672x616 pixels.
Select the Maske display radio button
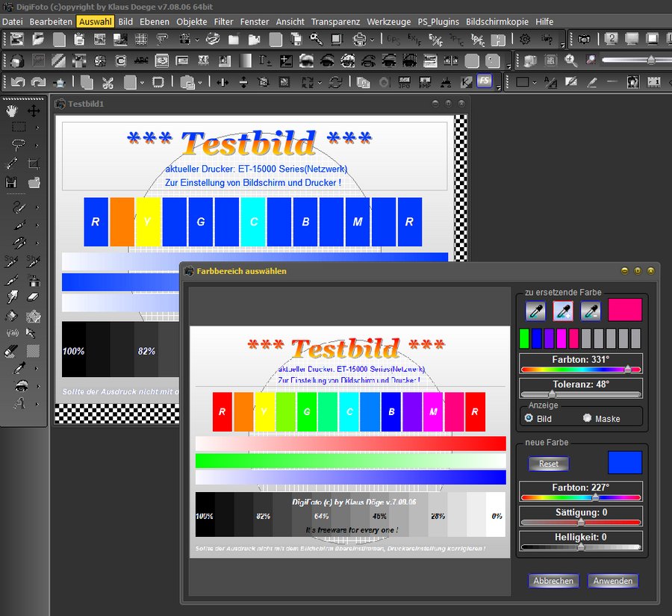click(587, 418)
